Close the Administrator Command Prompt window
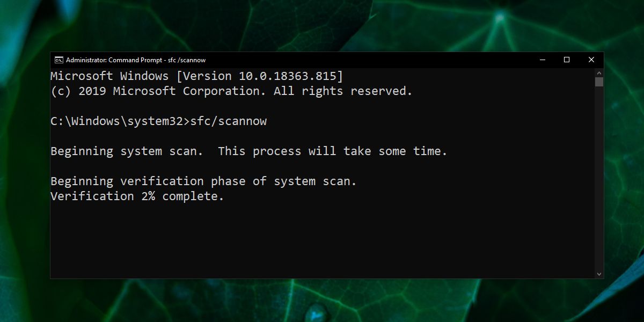644x322 pixels. [591, 60]
